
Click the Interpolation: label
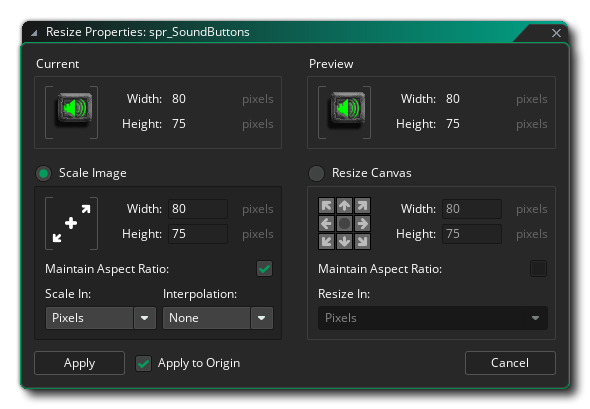(x=200, y=294)
